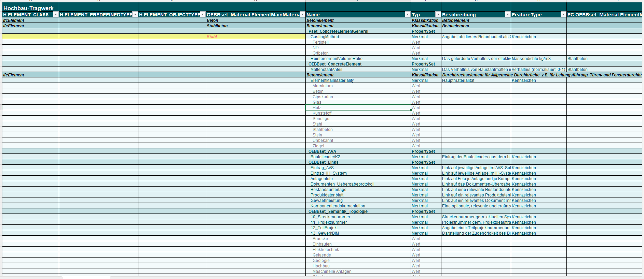
Task: Select the Elektrotechnik cell
Action: (x=358, y=250)
